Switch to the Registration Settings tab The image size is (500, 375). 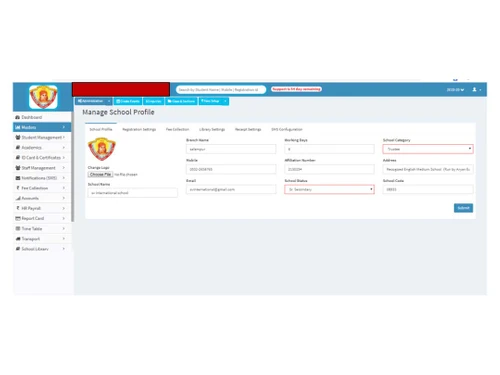click(139, 129)
